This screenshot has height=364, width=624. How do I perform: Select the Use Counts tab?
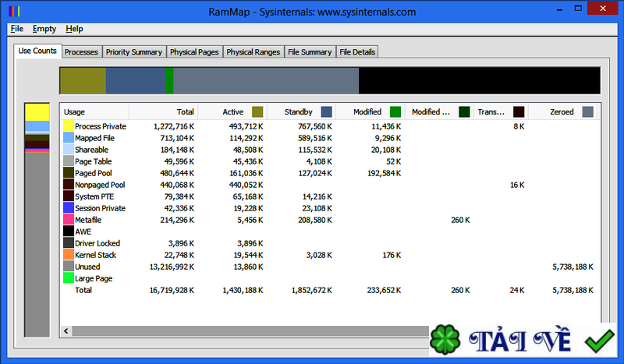(x=37, y=51)
